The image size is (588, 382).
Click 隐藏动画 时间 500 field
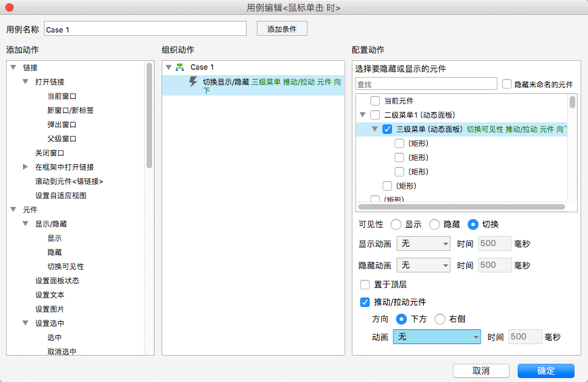coord(495,265)
